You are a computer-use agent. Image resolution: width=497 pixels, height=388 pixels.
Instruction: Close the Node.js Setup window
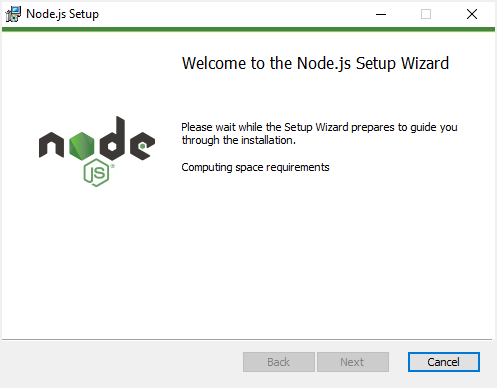click(472, 14)
